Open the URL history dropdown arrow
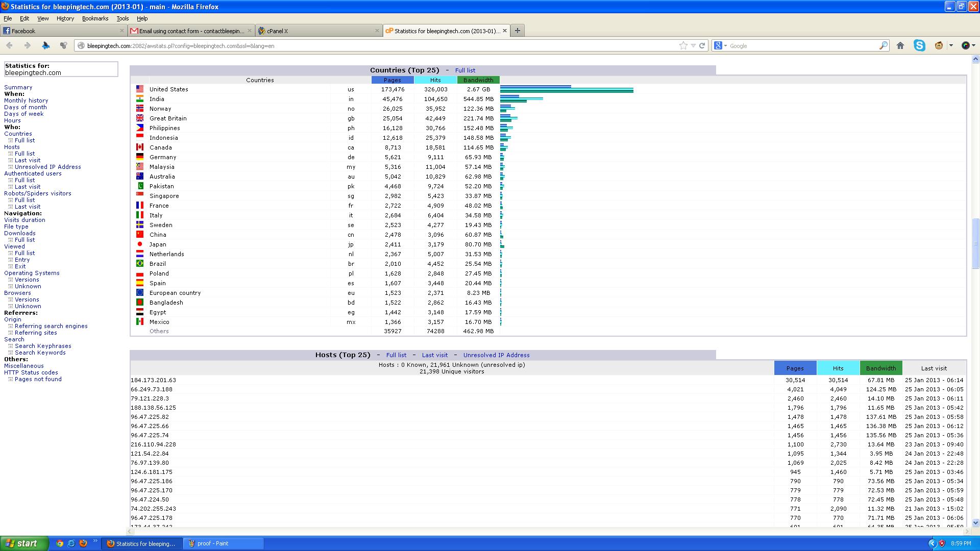 (693, 45)
